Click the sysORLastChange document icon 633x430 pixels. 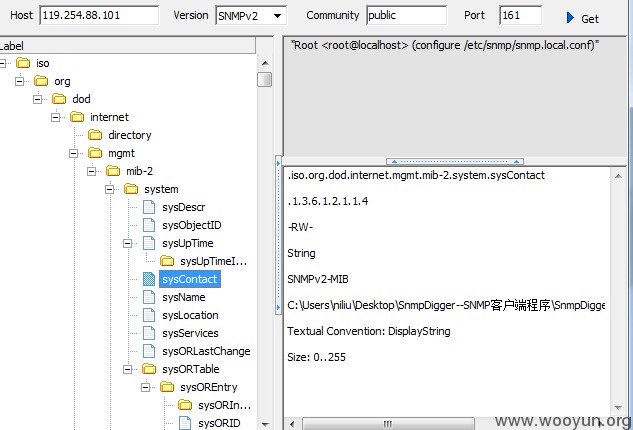point(149,351)
